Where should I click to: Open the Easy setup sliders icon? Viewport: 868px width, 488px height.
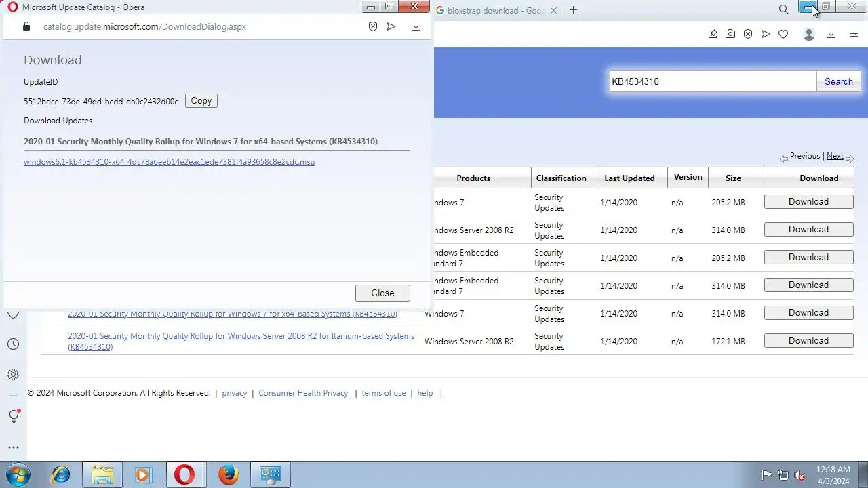click(x=854, y=34)
